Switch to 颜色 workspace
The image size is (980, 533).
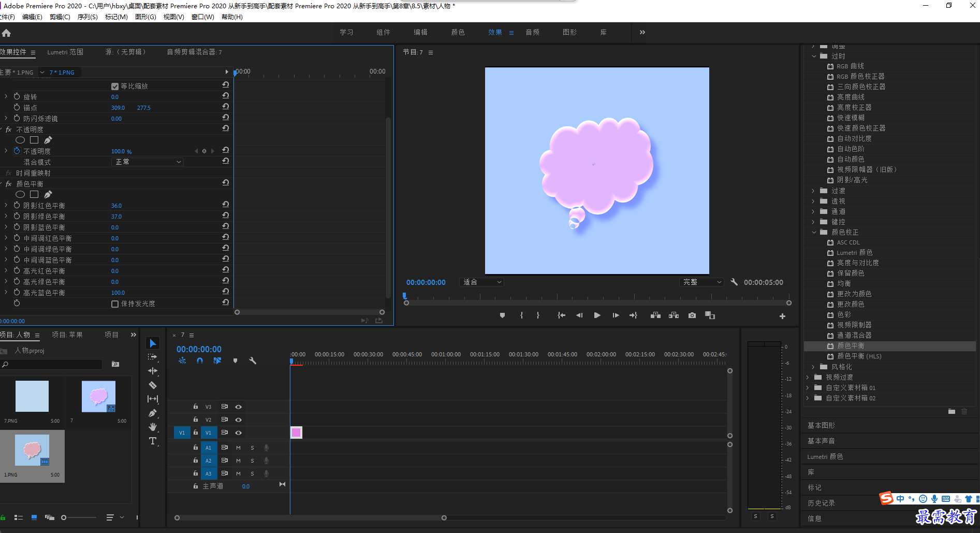click(x=458, y=32)
